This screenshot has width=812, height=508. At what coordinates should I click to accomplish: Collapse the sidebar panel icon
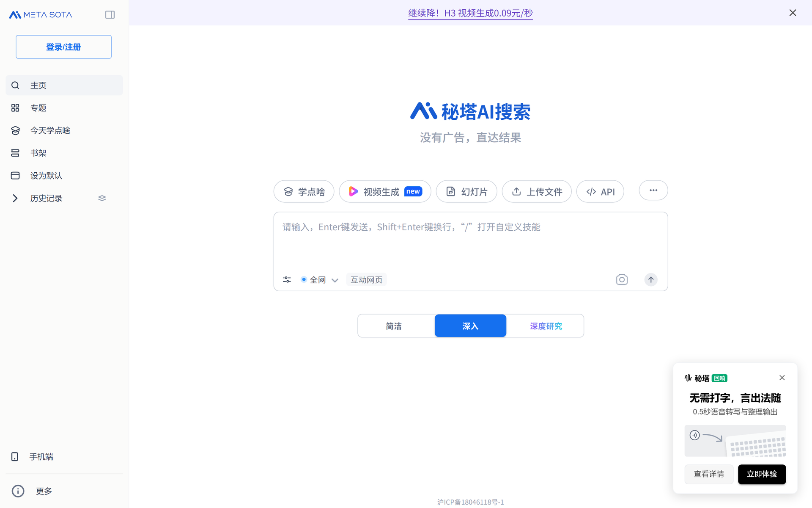[x=110, y=15]
